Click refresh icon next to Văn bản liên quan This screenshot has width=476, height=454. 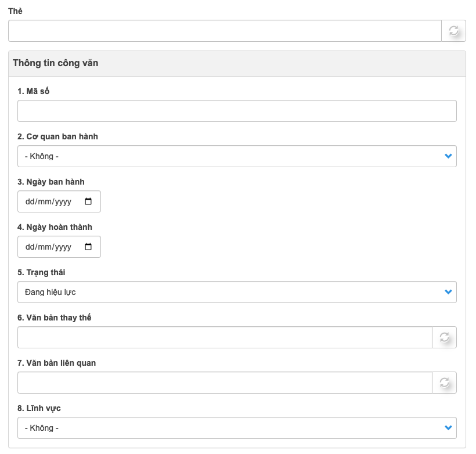tap(445, 383)
